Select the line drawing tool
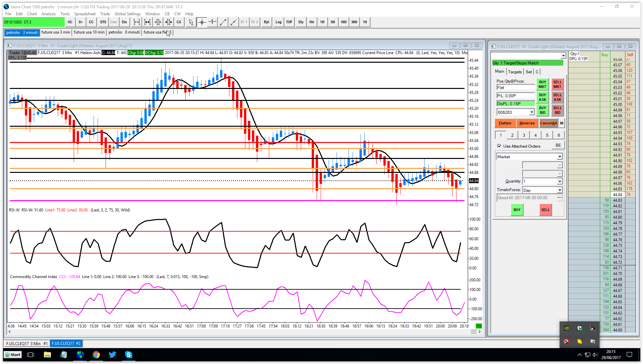The image size is (643, 364). 223,22
